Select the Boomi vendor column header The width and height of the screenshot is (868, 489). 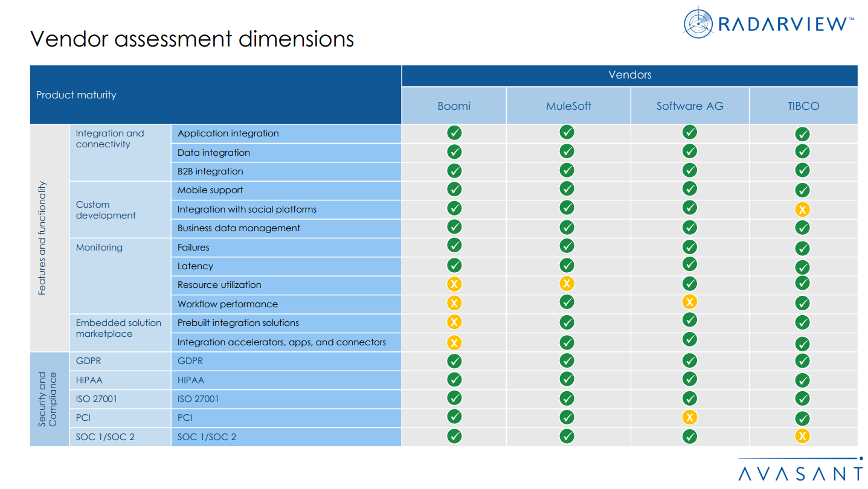click(454, 106)
